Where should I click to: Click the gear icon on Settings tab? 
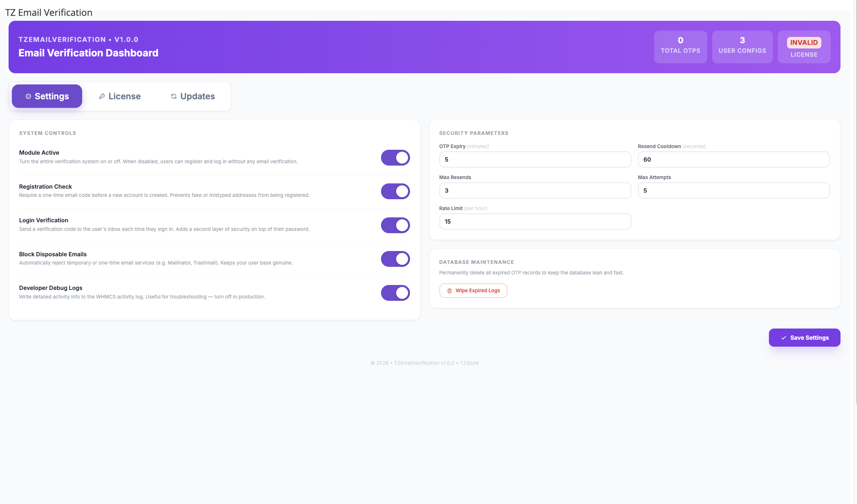[29, 96]
